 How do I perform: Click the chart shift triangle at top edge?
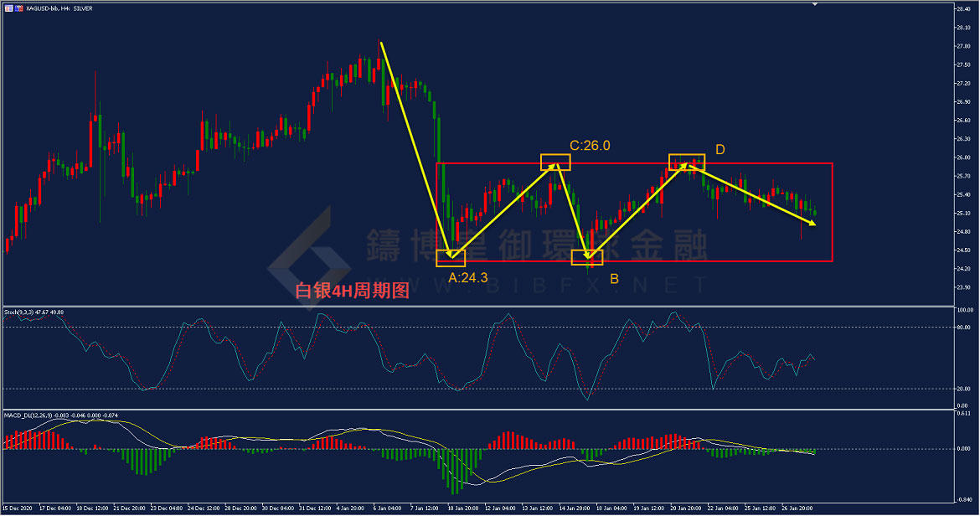813,4
